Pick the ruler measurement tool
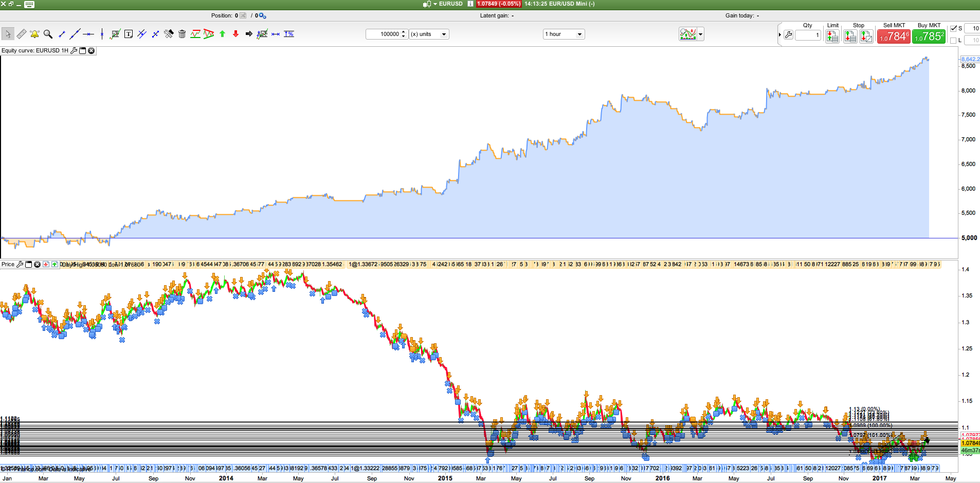Viewport: 980px width, 483px height. 21,34
